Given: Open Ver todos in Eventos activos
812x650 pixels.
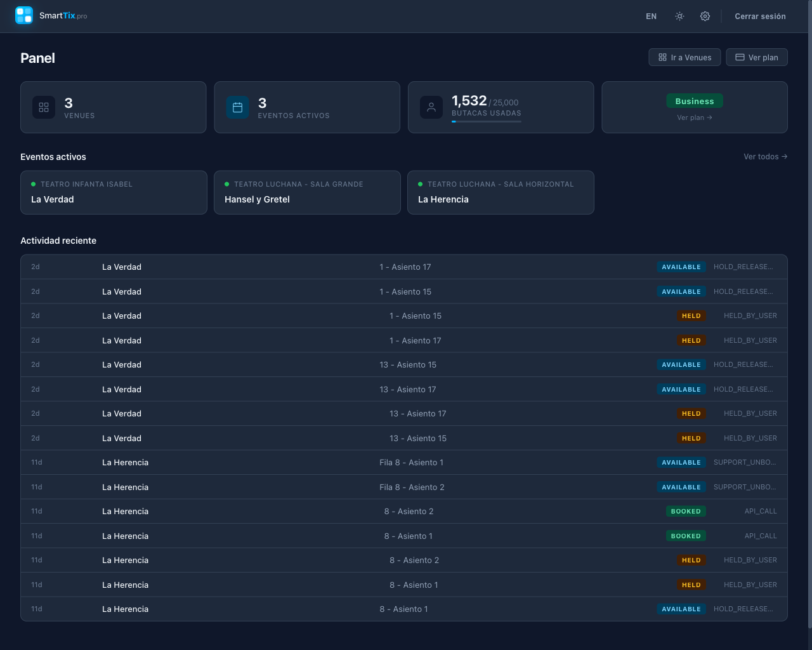Looking at the screenshot, I should point(764,157).
